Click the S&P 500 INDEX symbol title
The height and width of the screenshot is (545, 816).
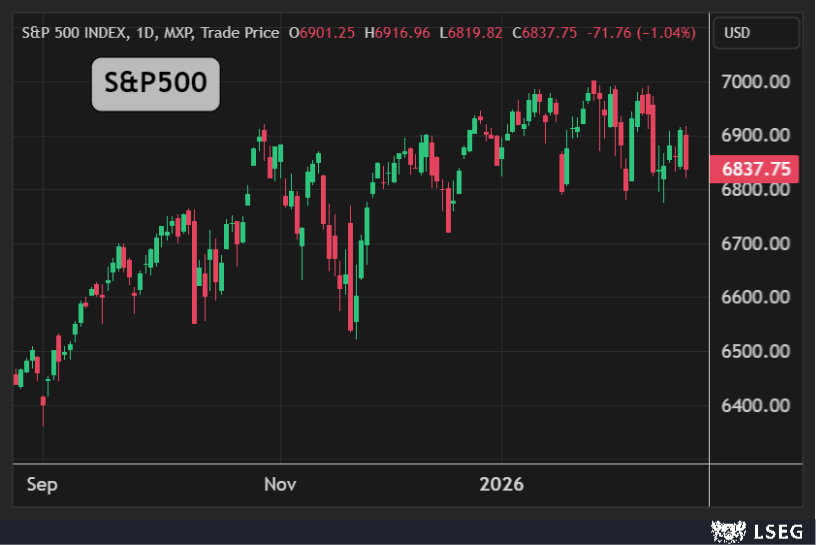click(x=74, y=33)
